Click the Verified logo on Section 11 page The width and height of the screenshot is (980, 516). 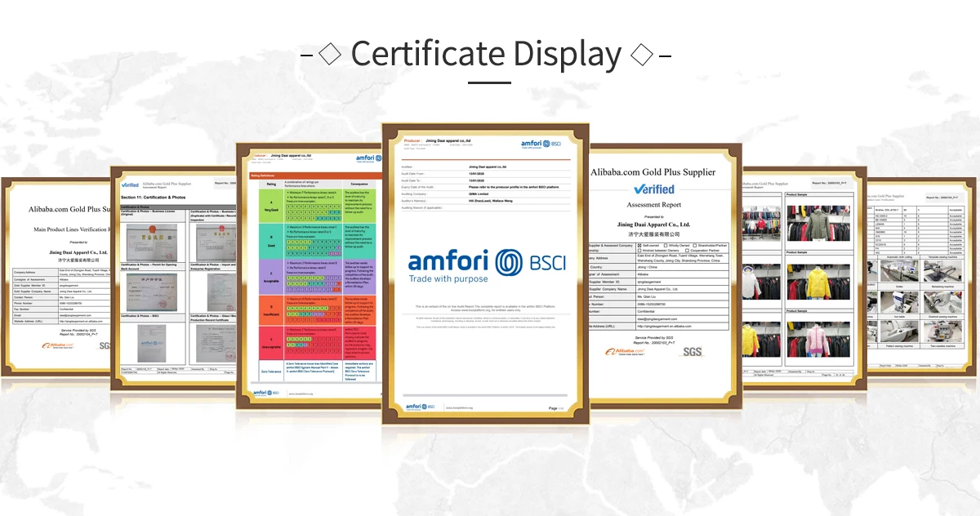coord(130,185)
